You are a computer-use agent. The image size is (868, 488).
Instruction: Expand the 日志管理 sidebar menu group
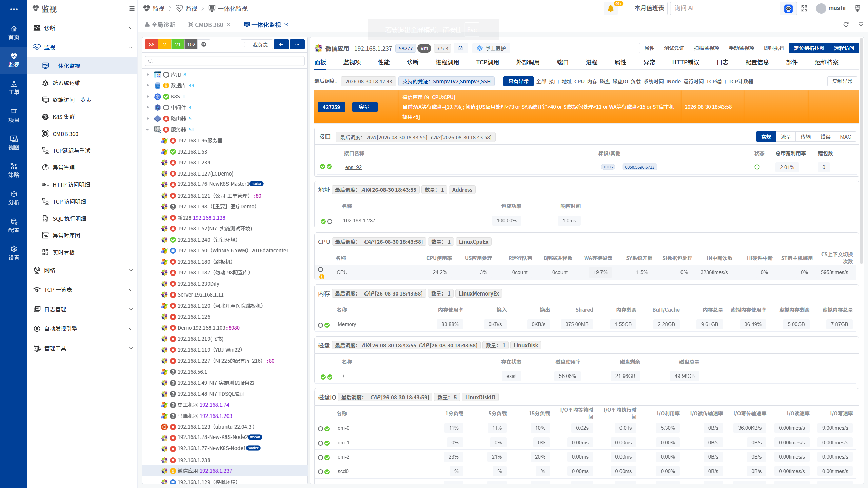83,309
